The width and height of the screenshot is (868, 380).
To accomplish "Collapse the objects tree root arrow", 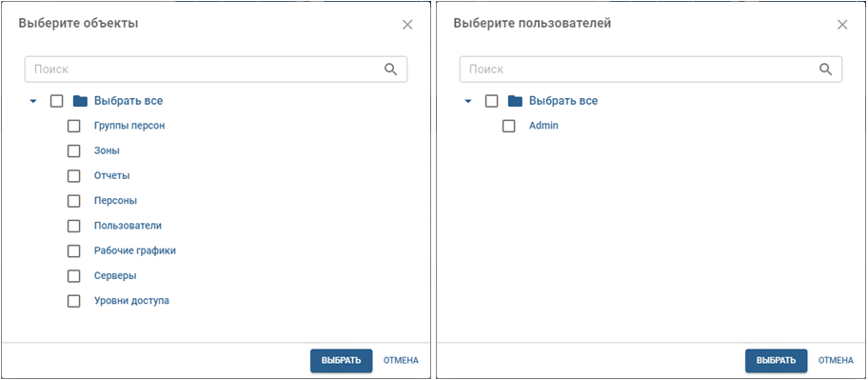I will [33, 101].
